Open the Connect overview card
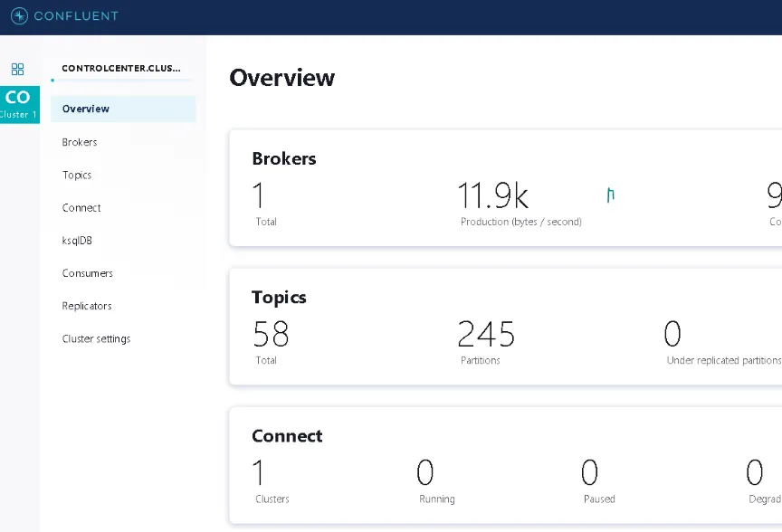This screenshot has width=782, height=532. [x=506, y=465]
